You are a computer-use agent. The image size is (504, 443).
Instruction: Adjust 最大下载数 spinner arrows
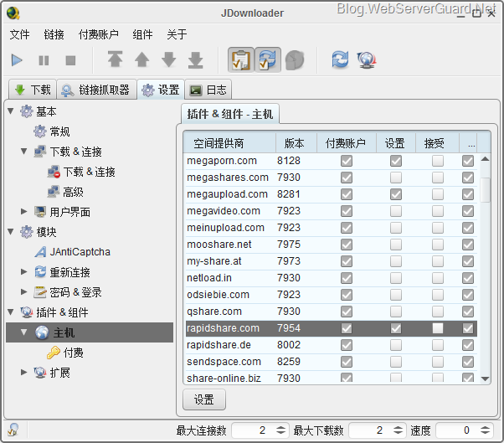coord(398,430)
